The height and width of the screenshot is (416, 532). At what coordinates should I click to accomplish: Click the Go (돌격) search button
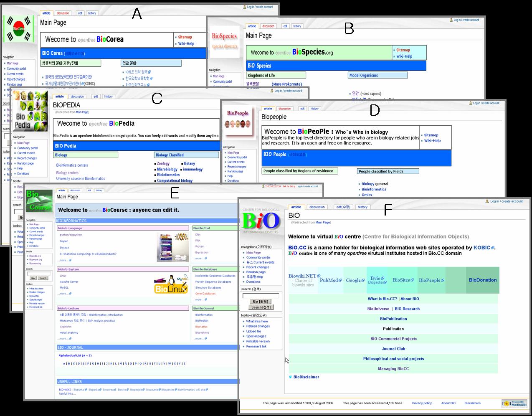click(x=261, y=301)
